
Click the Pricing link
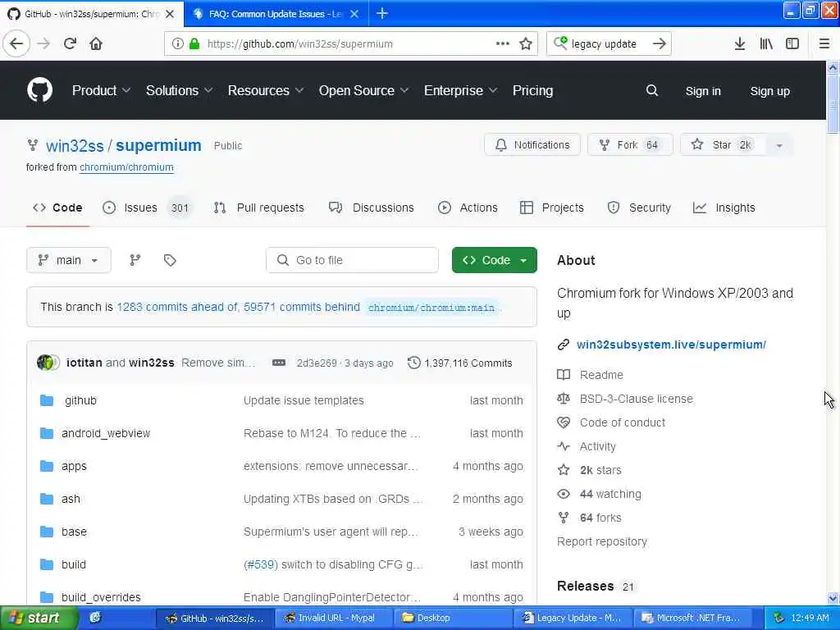pos(532,90)
